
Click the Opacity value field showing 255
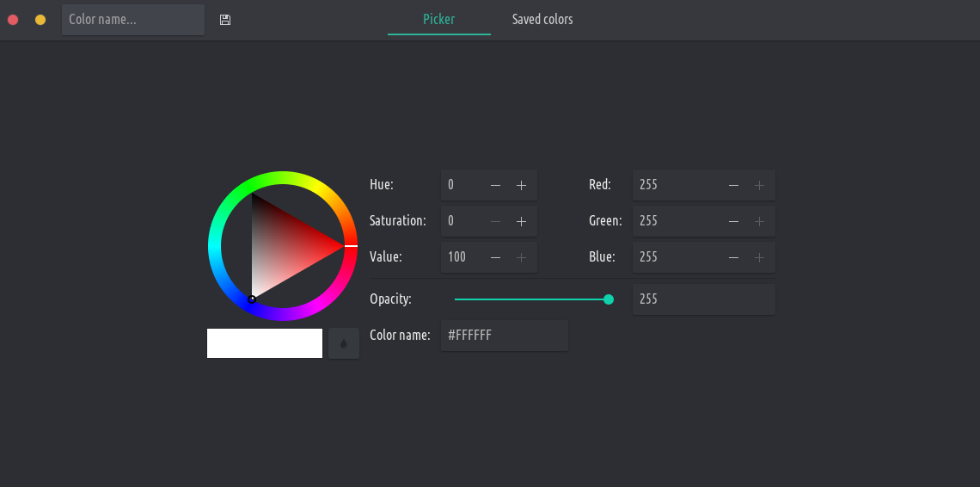tap(702, 299)
